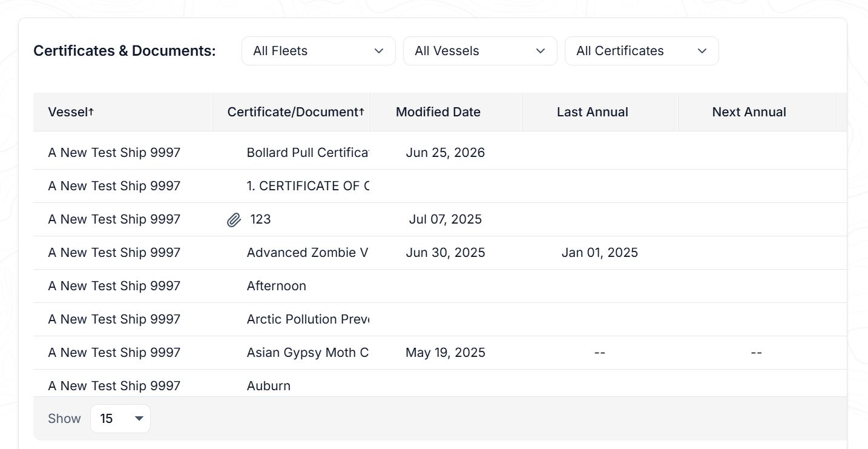Image resolution: width=868 pixels, height=449 pixels.
Task: Click the Vessel sort arrow icon
Action: (x=91, y=112)
